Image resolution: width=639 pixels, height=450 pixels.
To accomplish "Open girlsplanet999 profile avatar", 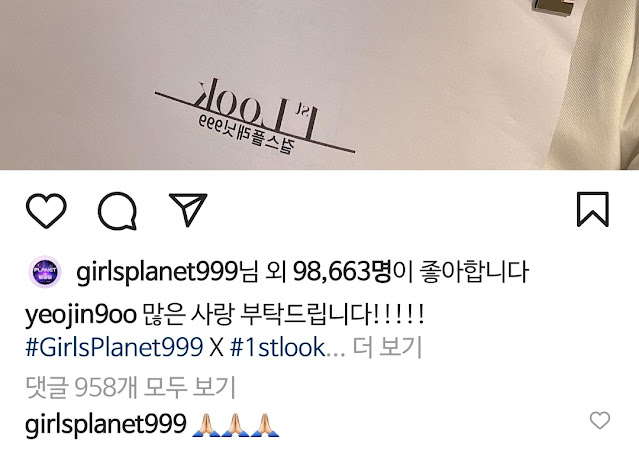I will coord(45,272).
